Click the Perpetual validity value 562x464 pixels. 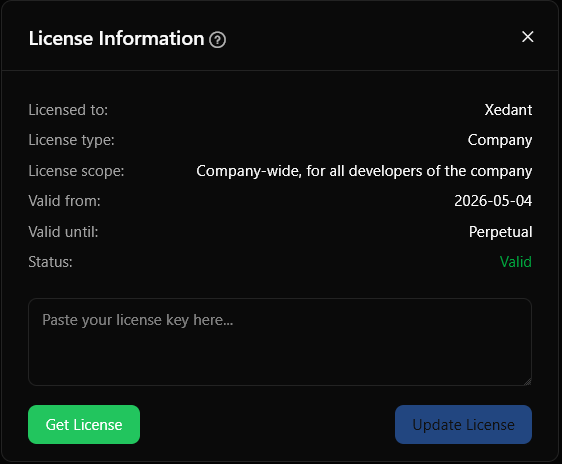pyautogui.click(x=500, y=232)
